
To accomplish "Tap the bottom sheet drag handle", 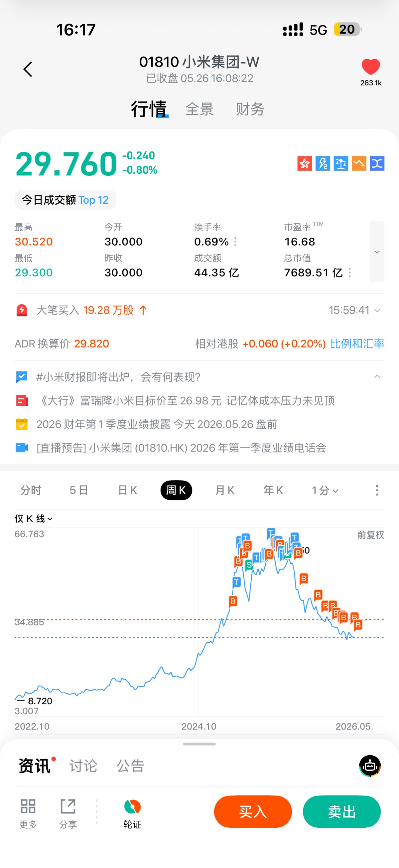I will (x=199, y=744).
